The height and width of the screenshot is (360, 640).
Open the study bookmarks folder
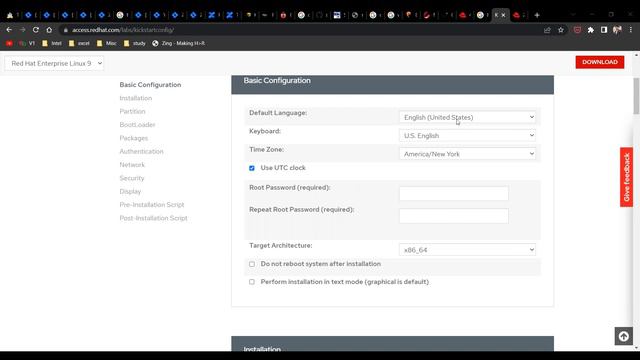134,43
